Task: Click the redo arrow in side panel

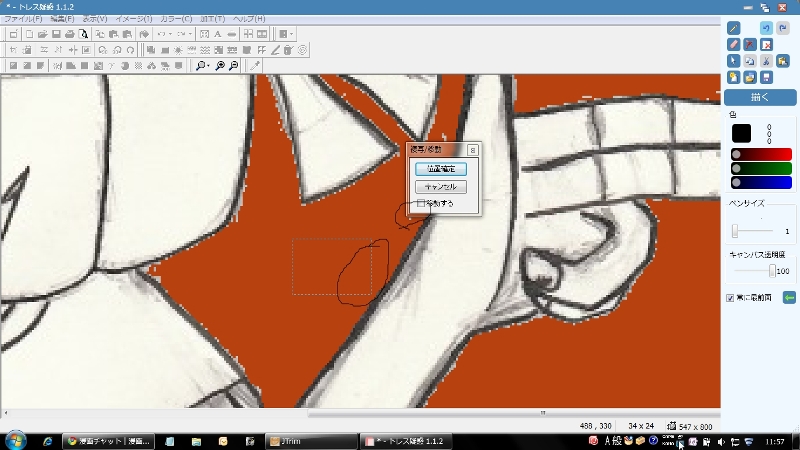Action: click(x=783, y=28)
